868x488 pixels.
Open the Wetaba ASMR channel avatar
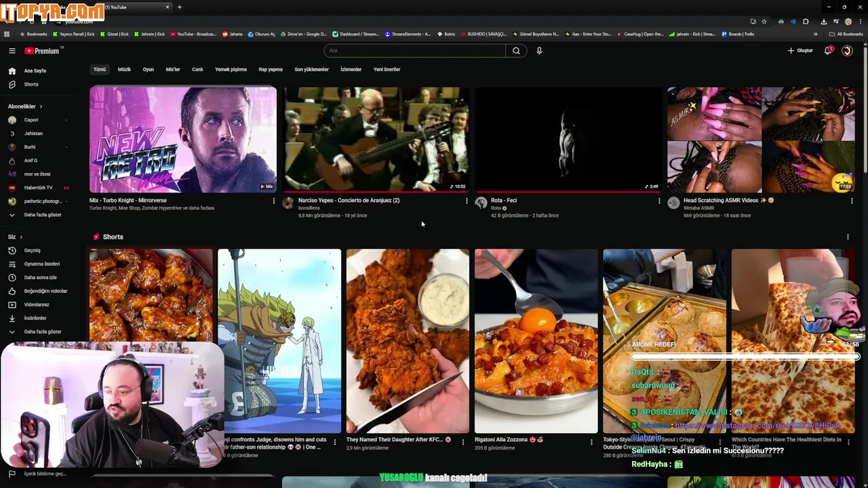673,203
